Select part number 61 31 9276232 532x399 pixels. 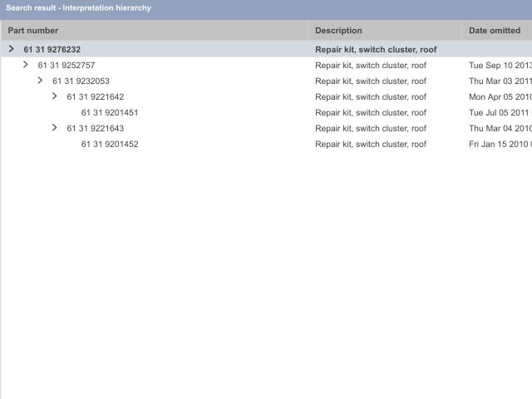52,50
